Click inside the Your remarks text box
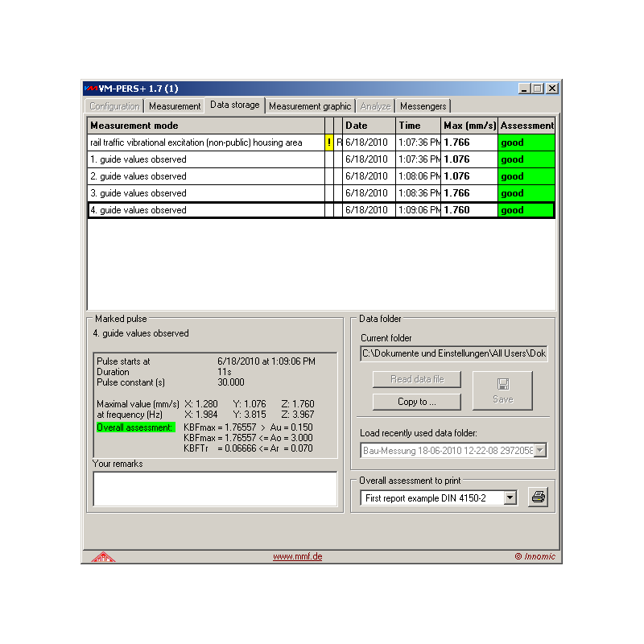The image size is (644, 644). click(214, 489)
